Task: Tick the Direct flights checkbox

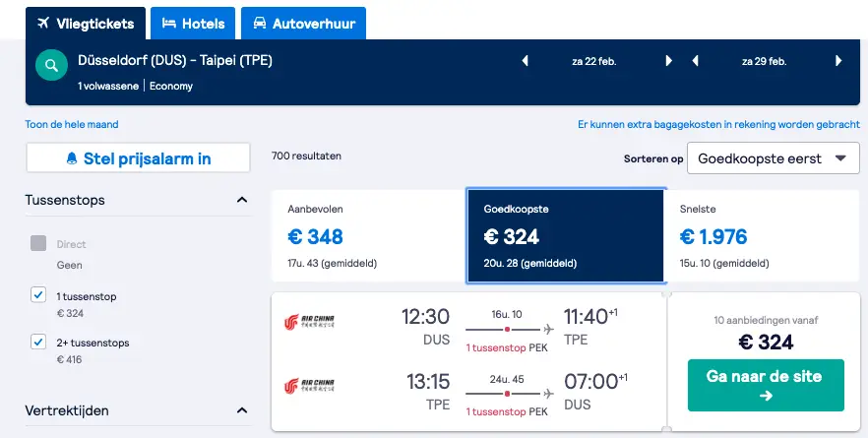Action: [x=38, y=243]
